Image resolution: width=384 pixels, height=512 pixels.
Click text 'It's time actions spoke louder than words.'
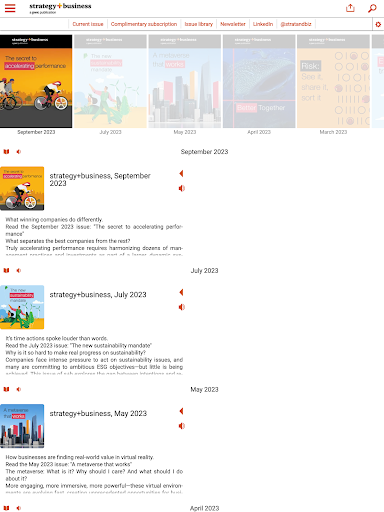[x=57, y=338]
